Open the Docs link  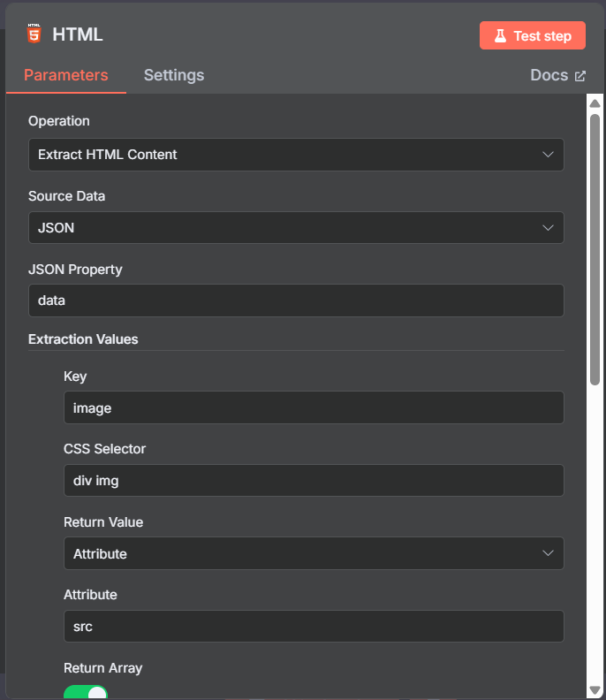pyautogui.click(x=557, y=75)
